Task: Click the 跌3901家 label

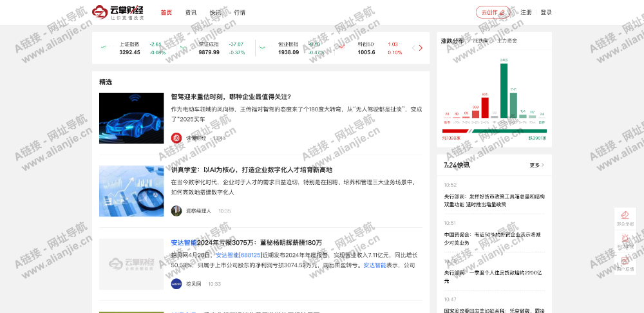Action: point(538,138)
